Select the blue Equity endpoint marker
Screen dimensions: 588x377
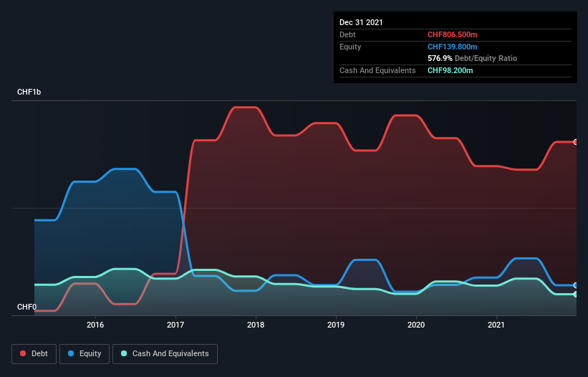pos(576,285)
